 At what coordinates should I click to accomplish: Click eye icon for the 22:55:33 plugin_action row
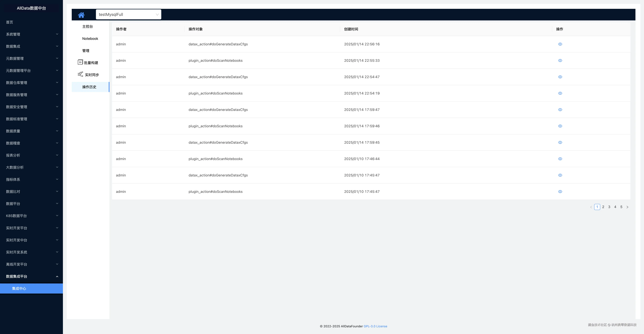pos(560,61)
